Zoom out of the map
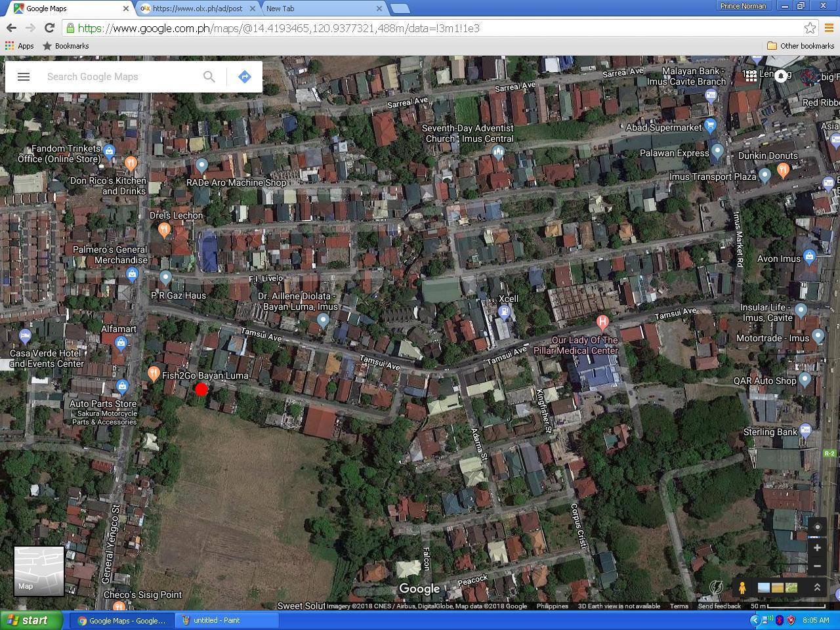The width and height of the screenshot is (840, 630). (x=817, y=566)
